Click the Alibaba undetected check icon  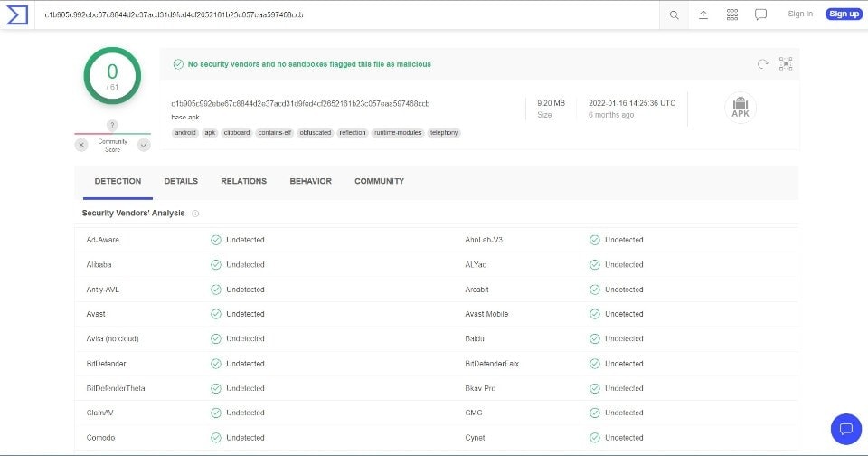tap(216, 265)
